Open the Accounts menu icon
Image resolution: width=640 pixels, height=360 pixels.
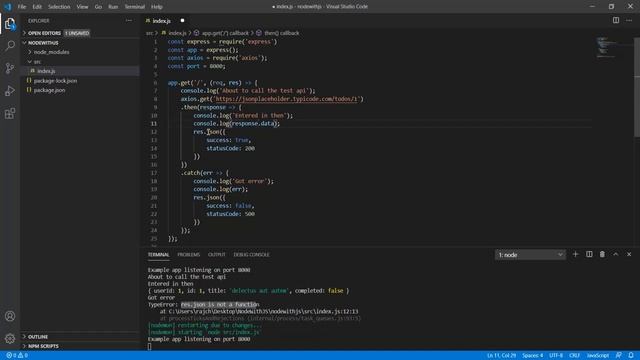tap(10, 316)
